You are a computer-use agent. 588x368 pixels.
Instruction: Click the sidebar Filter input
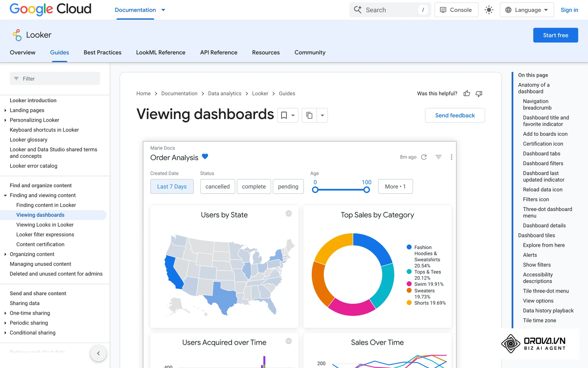55,79
